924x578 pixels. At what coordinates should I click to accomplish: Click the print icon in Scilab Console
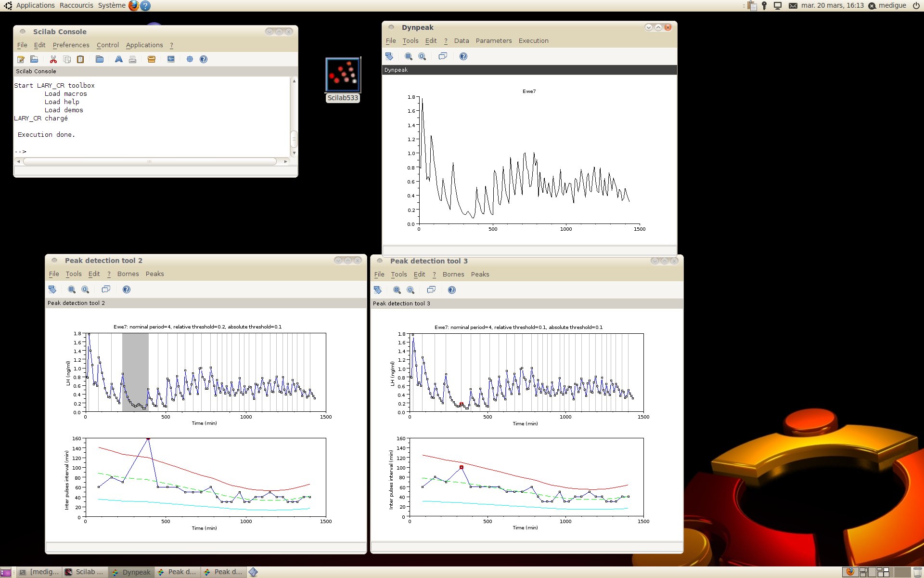click(132, 59)
